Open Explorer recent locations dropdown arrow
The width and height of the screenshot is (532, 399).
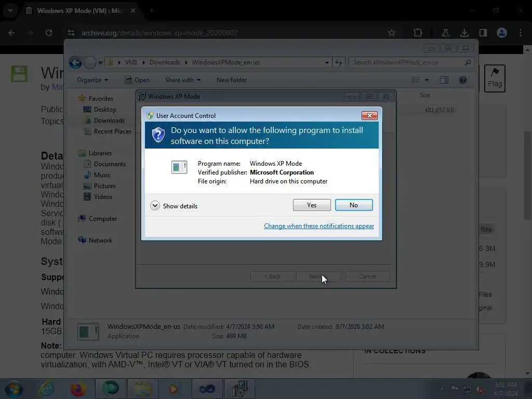[100, 63]
